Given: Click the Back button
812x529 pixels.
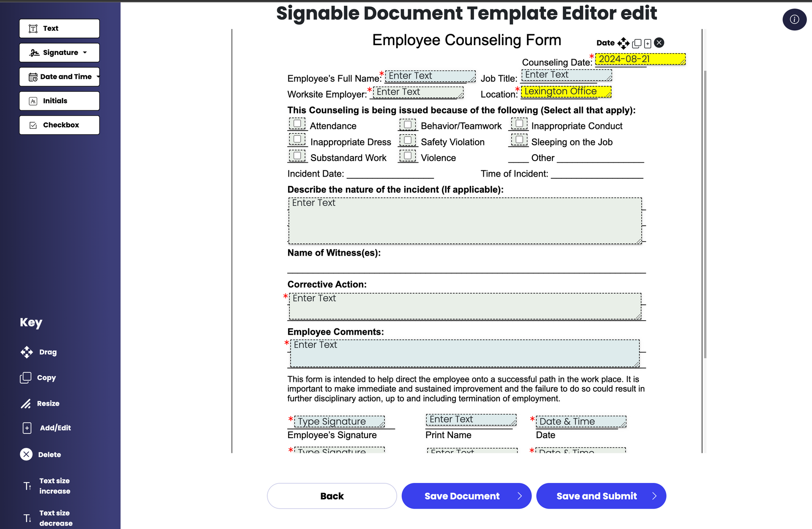Looking at the screenshot, I should (332, 496).
